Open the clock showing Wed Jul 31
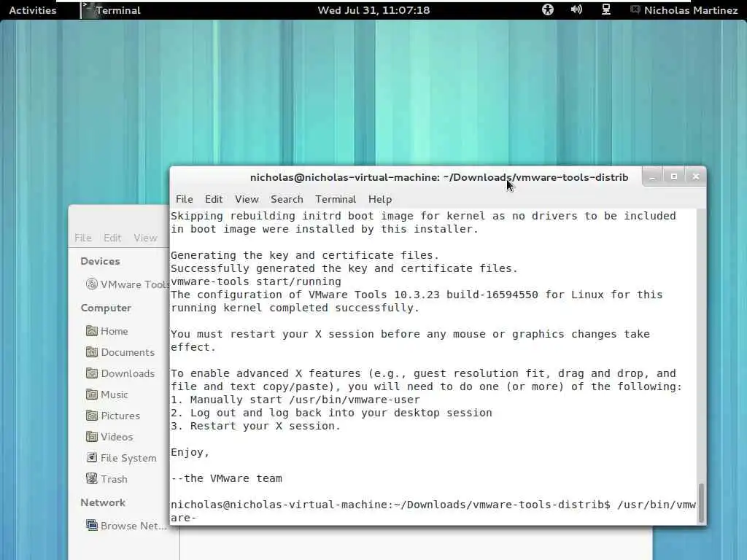The image size is (747, 560). point(373,10)
